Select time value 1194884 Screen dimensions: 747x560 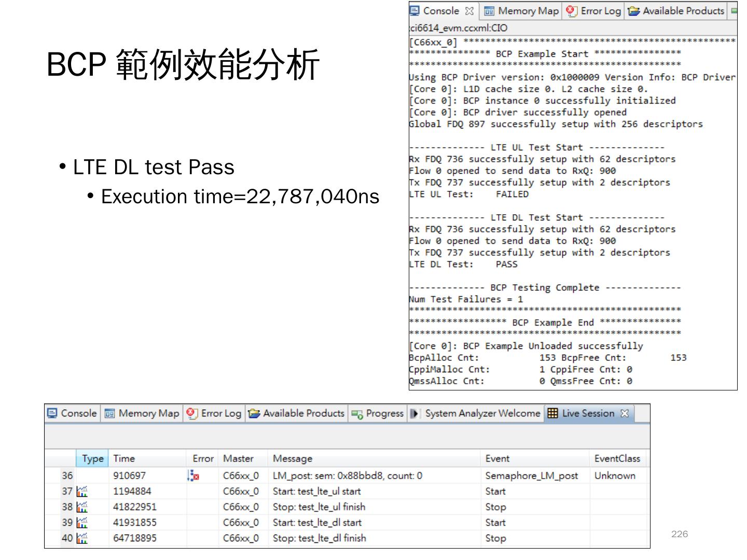click(x=132, y=491)
